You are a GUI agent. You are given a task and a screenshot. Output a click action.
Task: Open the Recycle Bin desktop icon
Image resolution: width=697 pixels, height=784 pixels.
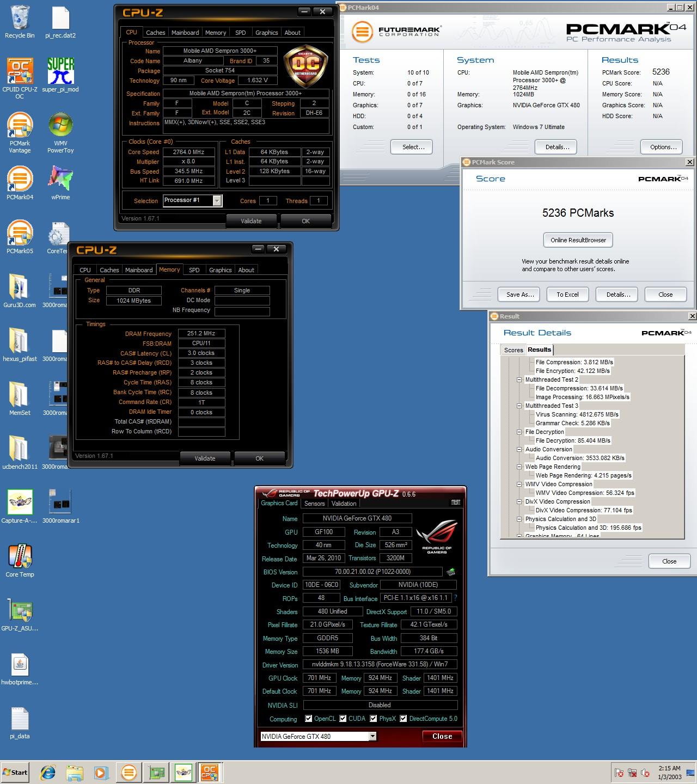point(20,22)
